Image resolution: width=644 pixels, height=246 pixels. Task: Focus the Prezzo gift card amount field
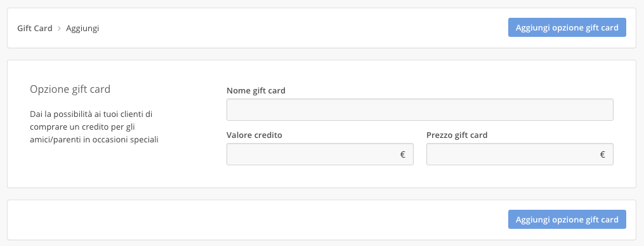[x=520, y=154]
